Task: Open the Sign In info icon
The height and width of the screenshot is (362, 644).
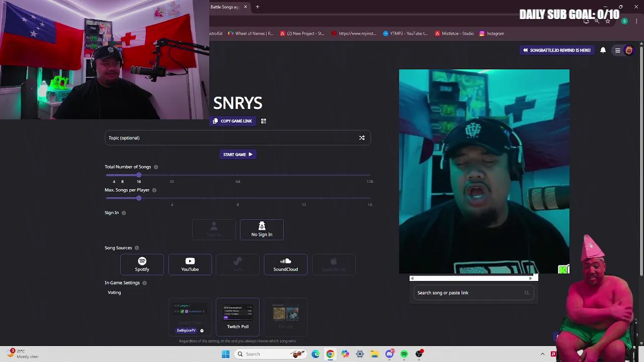Action: (x=124, y=213)
